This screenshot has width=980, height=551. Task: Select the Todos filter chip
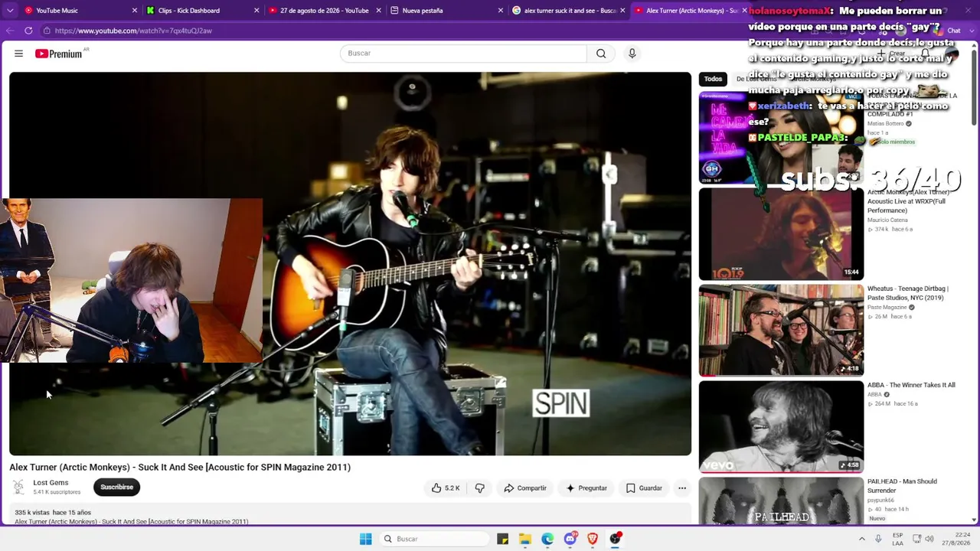click(713, 79)
